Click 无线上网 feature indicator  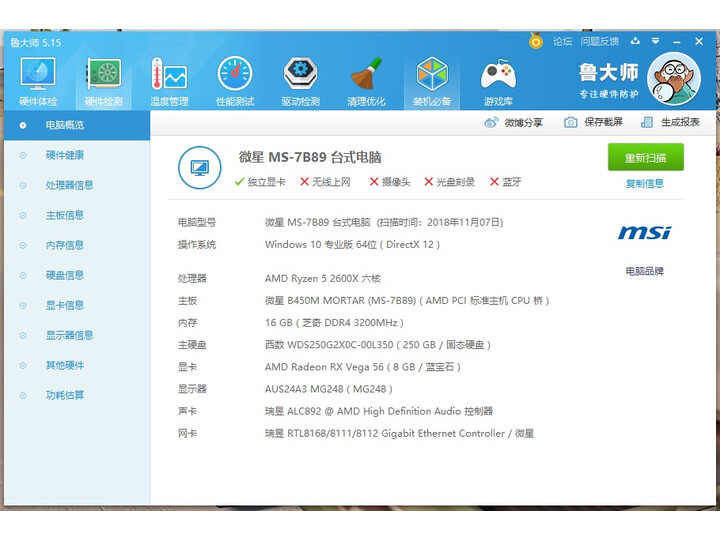325,182
